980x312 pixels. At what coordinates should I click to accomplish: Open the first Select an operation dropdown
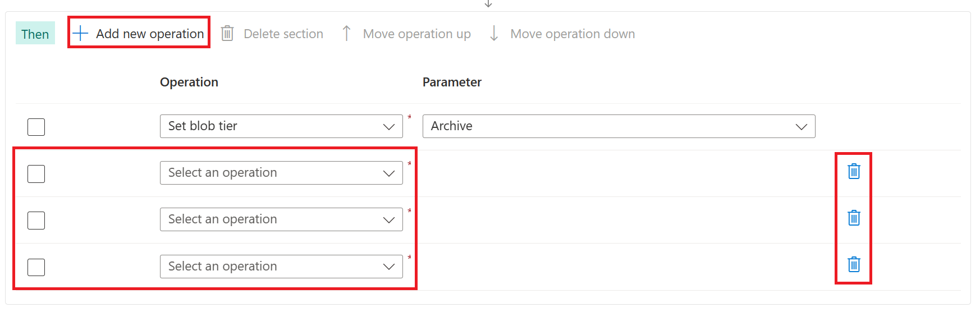[281, 173]
